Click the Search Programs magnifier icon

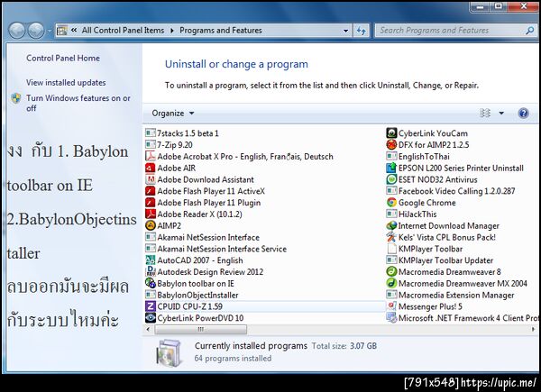(x=529, y=31)
